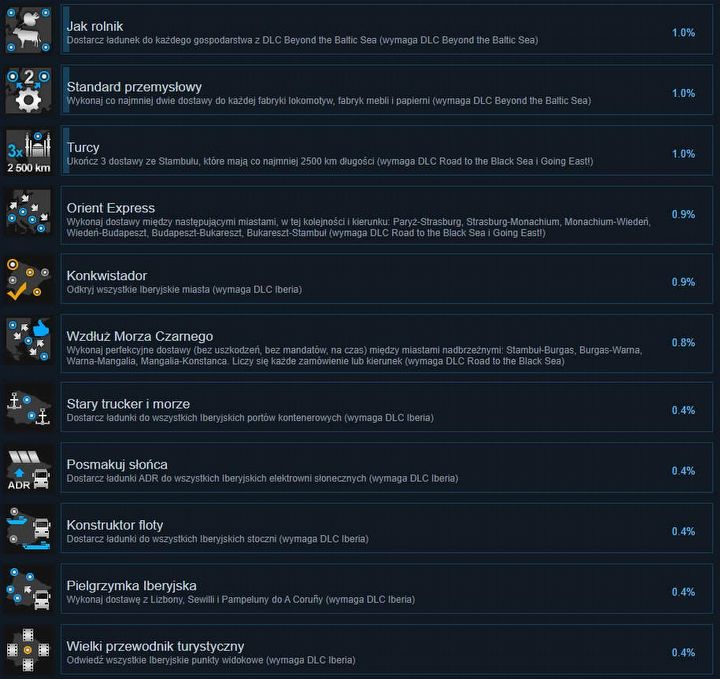Select the Orient Express achievement title

click(111, 208)
